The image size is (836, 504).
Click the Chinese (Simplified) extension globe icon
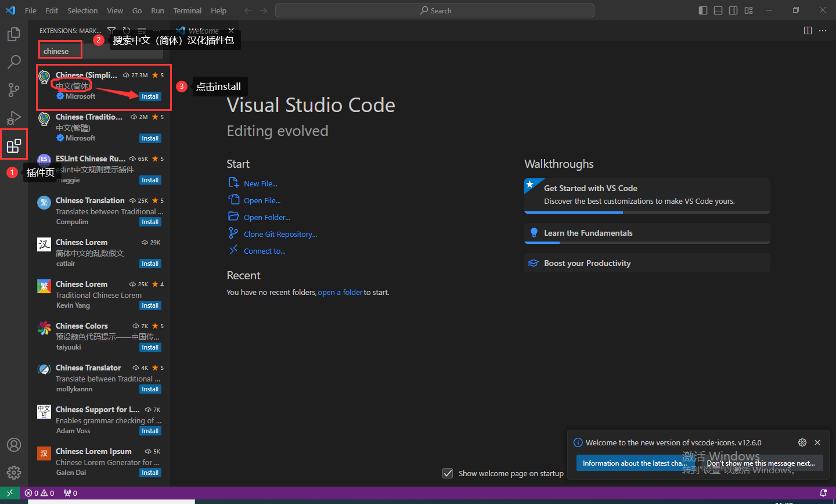pos(44,77)
